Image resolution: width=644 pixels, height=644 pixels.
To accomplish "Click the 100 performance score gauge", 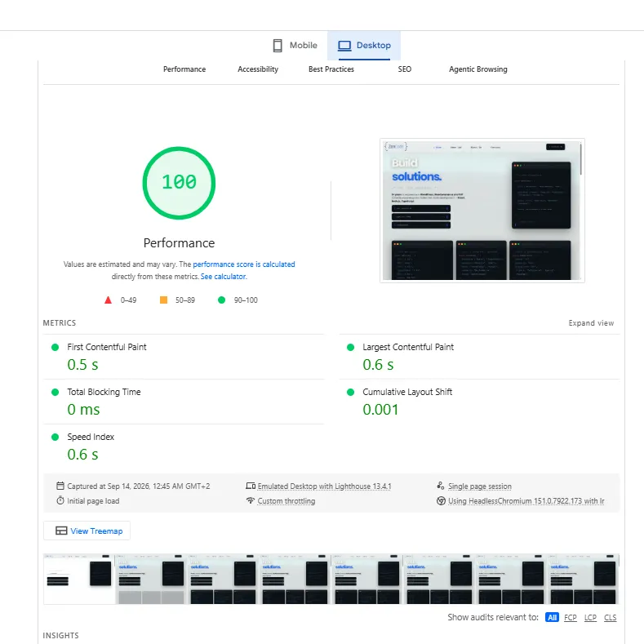I will point(179,183).
